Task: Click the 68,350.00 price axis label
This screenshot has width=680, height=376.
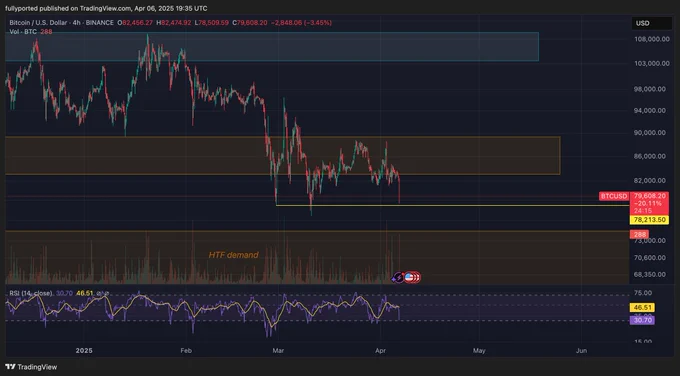Action: pos(650,274)
